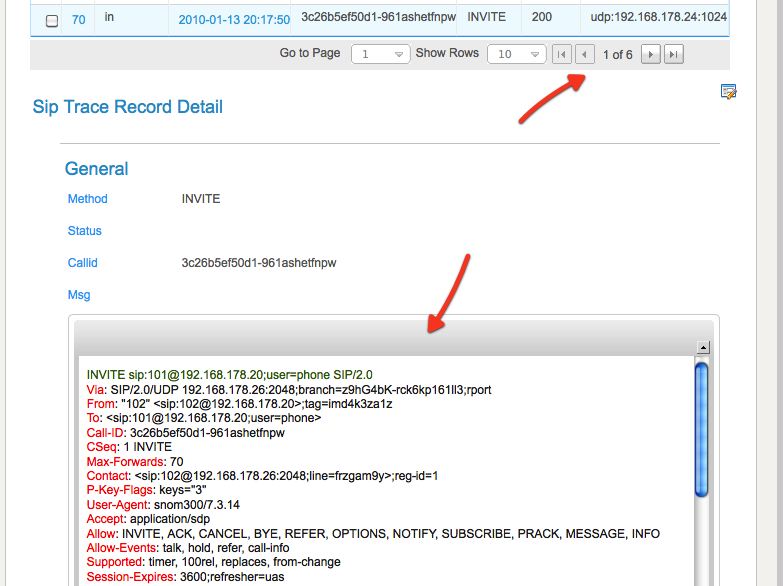
Task: Open the Show Rows dropdown
Action: pyautogui.click(x=516, y=55)
